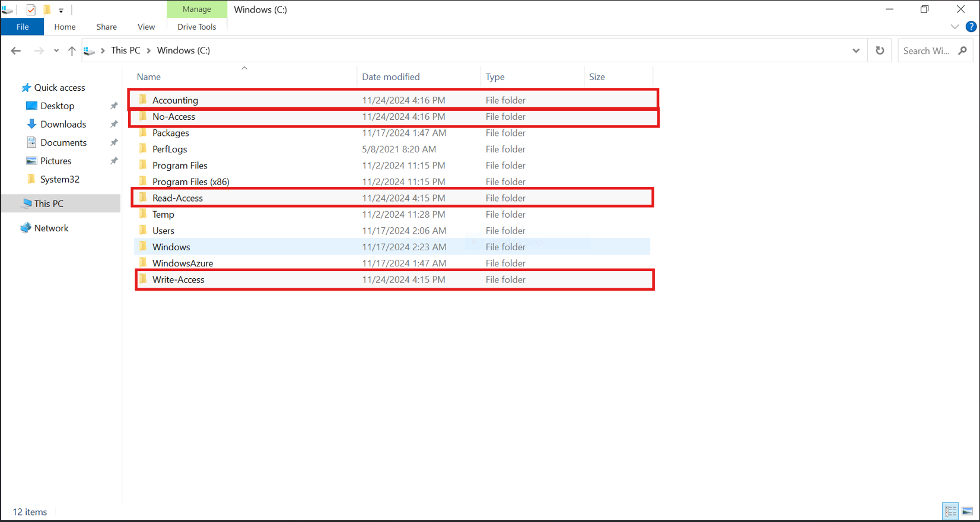Open Documents in the navigation pane
This screenshot has width=980, height=522.
[63, 142]
